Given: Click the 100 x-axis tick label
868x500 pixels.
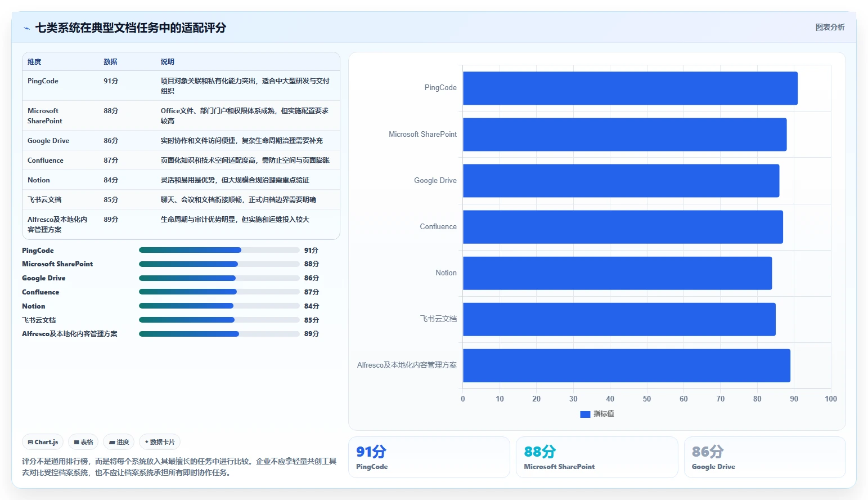Looking at the screenshot, I should click(x=831, y=399).
